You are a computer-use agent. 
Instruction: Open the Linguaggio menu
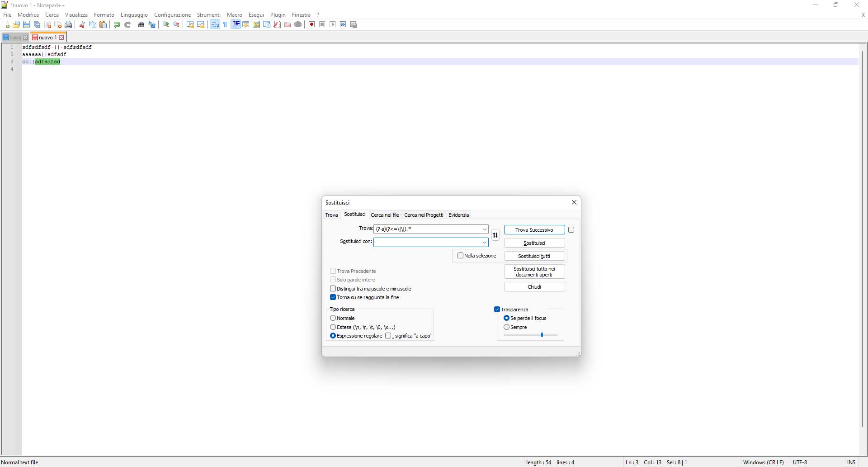(134, 15)
